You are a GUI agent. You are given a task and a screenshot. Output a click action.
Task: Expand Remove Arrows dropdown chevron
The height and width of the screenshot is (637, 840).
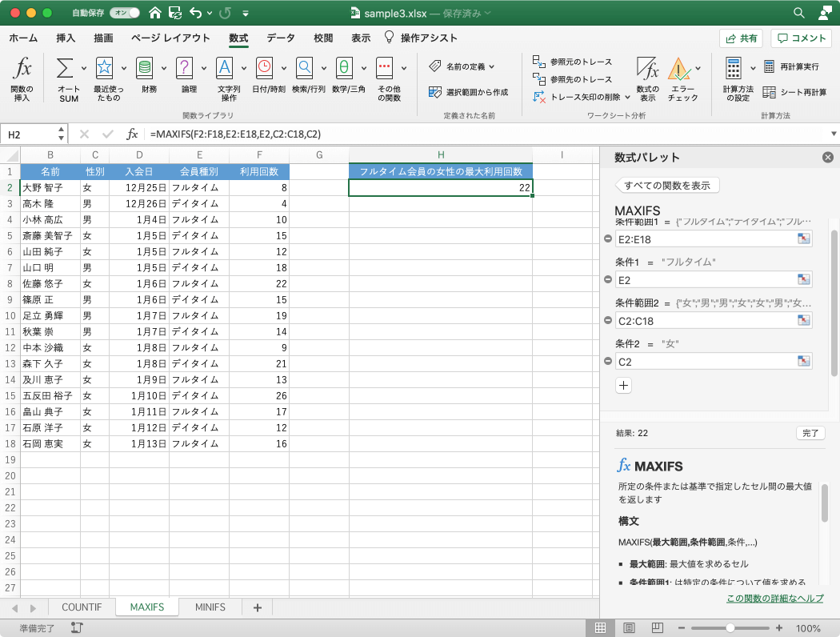click(x=627, y=97)
